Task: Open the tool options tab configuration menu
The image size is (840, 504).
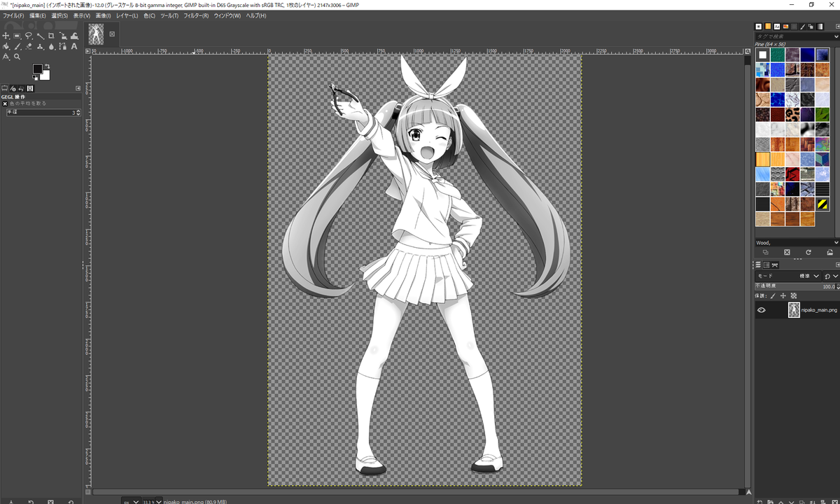Action: [78, 88]
